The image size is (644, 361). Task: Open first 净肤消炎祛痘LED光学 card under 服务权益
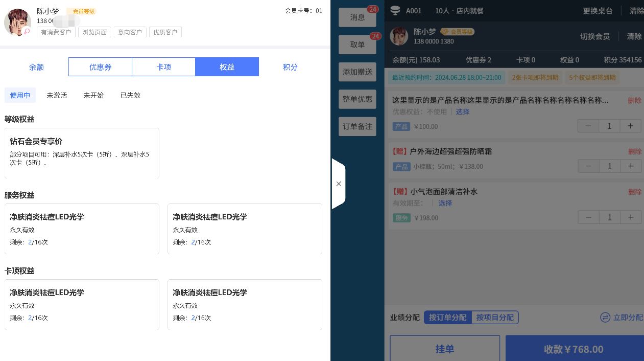point(82,229)
